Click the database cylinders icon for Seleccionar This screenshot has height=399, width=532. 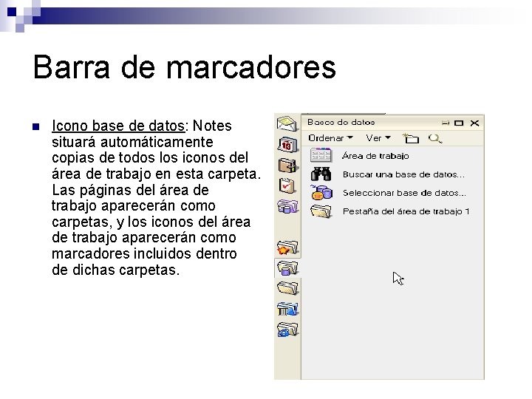click(321, 192)
